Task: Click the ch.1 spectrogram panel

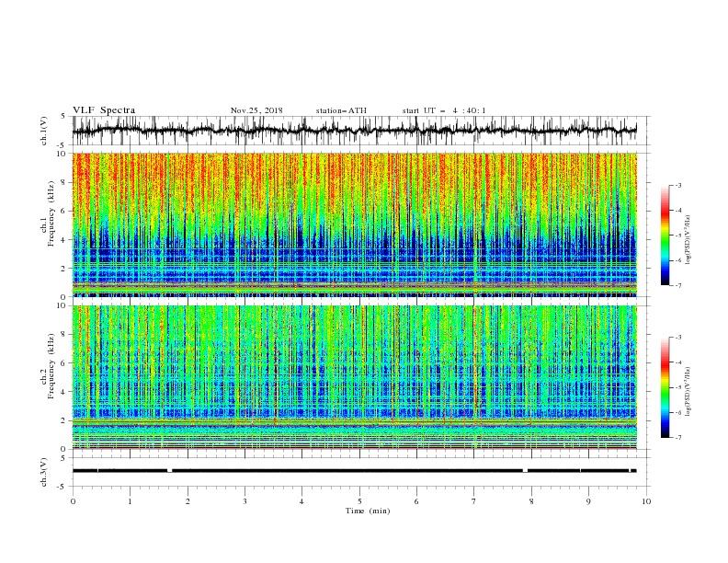Action: pos(354,224)
